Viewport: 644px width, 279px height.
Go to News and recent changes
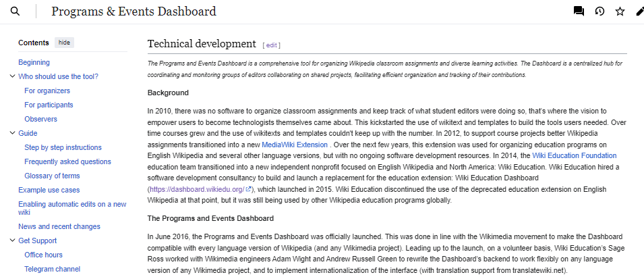pyautogui.click(x=59, y=227)
